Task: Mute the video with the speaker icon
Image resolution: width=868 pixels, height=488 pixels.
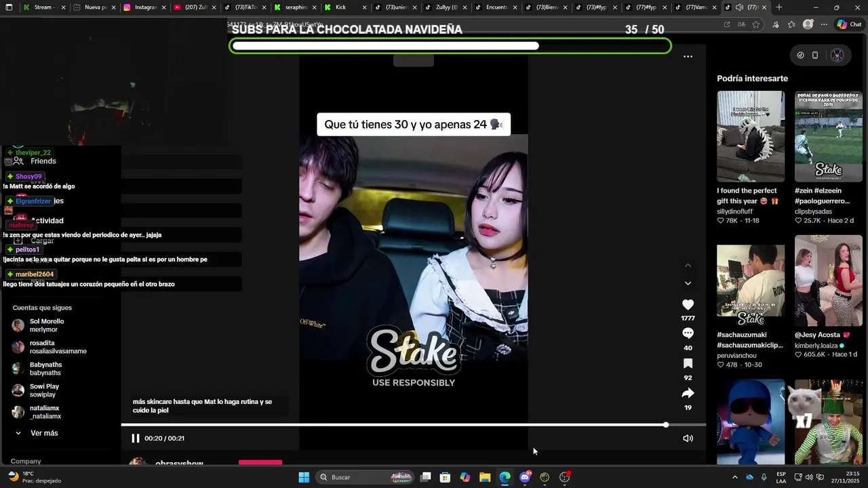Action: point(688,439)
